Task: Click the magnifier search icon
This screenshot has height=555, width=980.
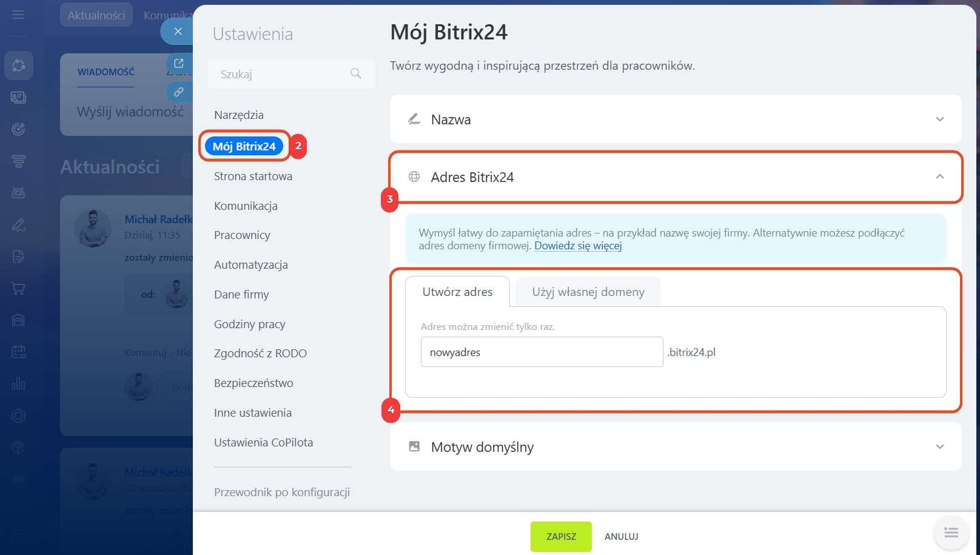Action: pyautogui.click(x=356, y=73)
